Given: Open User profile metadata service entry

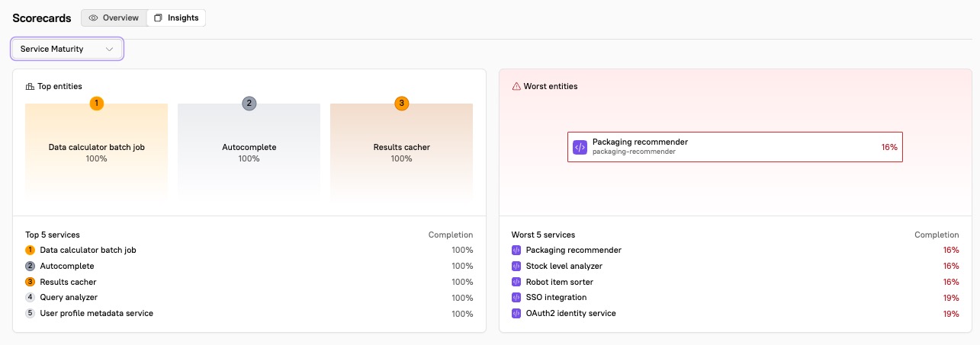Looking at the screenshot, I should click(96, 313).
